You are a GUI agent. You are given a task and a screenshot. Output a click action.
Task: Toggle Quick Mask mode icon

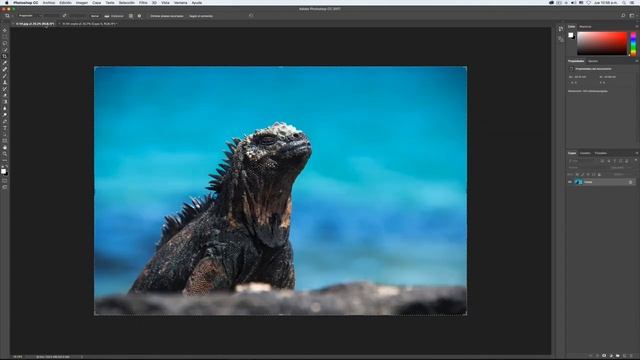pyautogui.click(x=5, y=180)
